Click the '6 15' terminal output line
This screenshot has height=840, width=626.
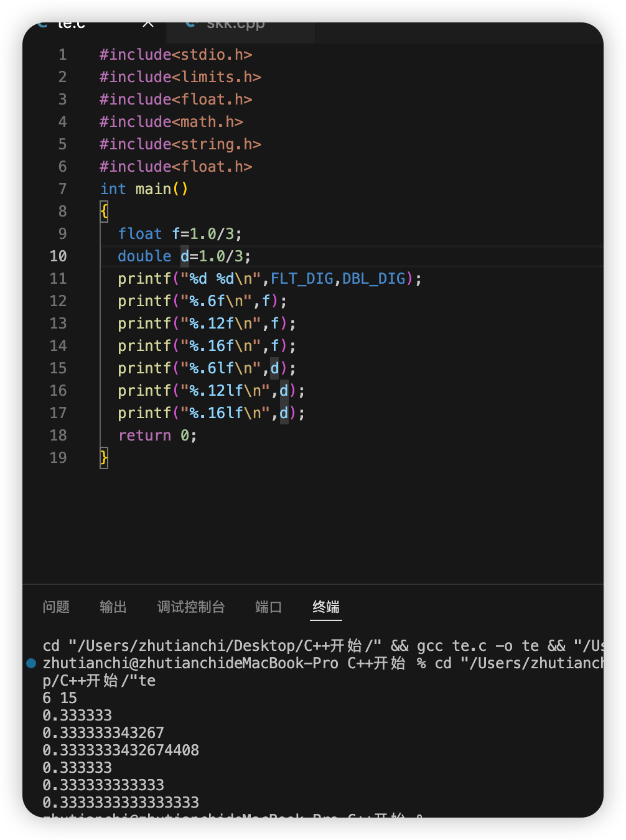pos(60,698)
